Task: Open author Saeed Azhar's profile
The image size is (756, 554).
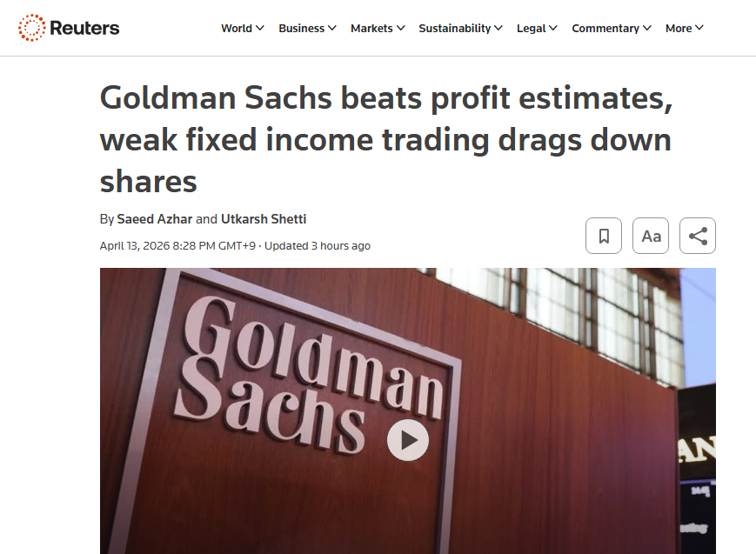Action: coord(154,219)
